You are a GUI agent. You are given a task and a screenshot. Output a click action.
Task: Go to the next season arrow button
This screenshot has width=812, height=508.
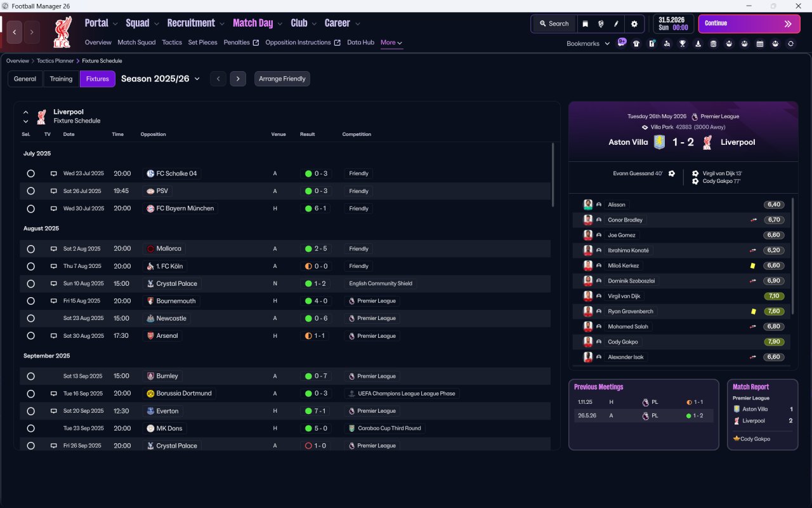238,79
